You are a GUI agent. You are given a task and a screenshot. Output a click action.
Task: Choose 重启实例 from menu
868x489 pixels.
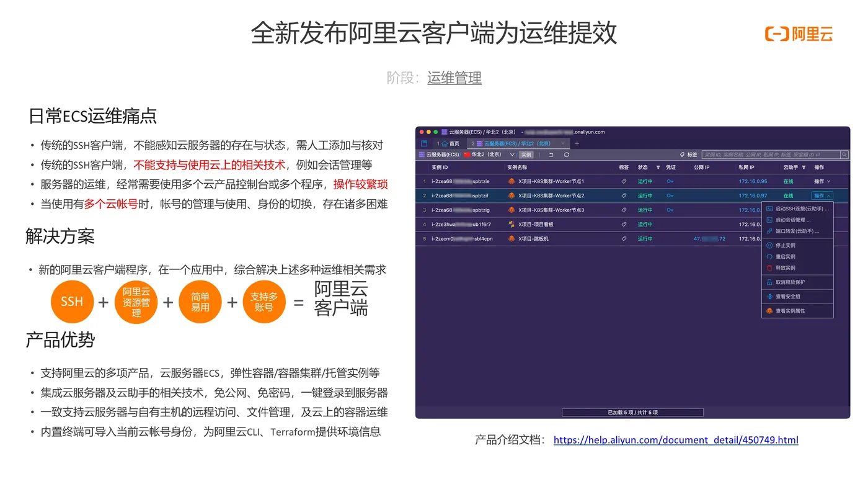(797, 256)
